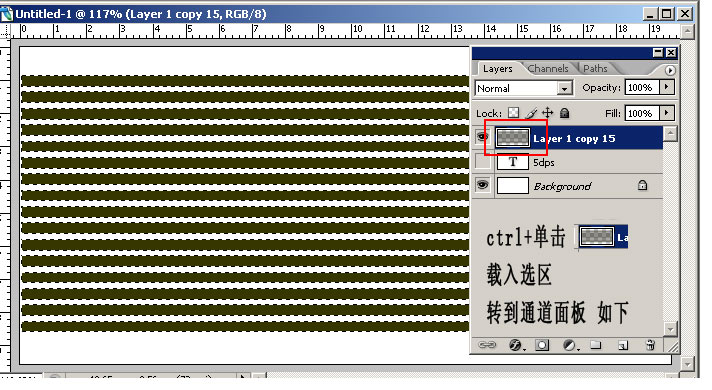Open the Normal blend mode dropdown

[524, 88]
